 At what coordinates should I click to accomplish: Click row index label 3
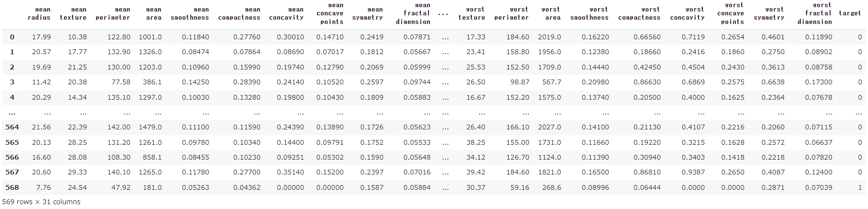tap(12, 82)
